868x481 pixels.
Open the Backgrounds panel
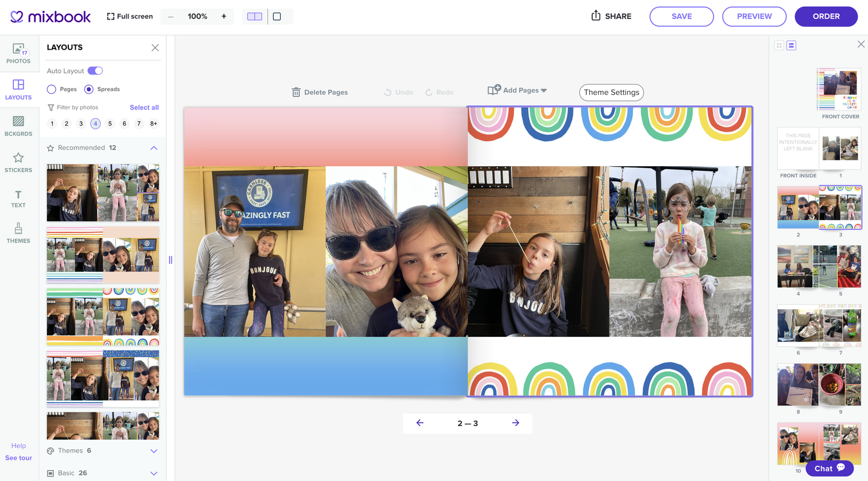(x=19, y=126)
